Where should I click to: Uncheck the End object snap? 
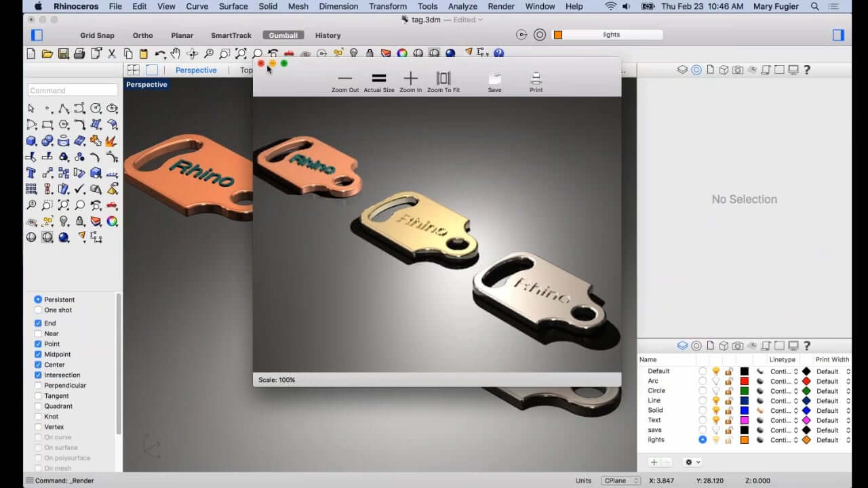(38, 323)
